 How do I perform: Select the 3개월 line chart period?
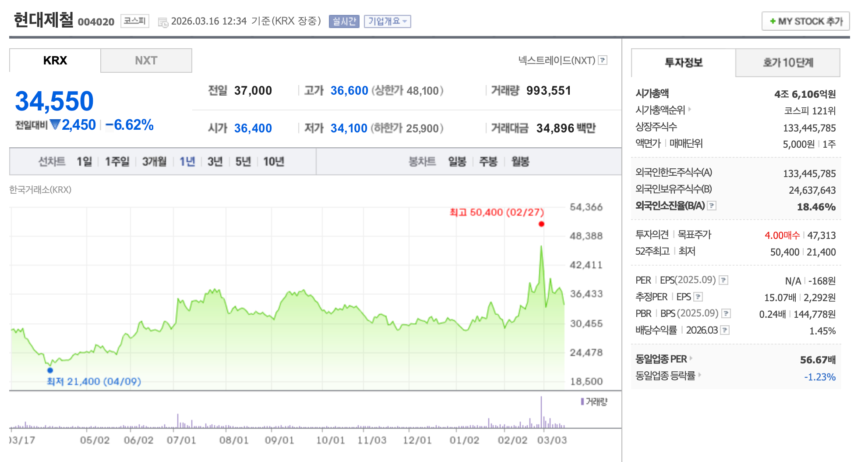155,162
